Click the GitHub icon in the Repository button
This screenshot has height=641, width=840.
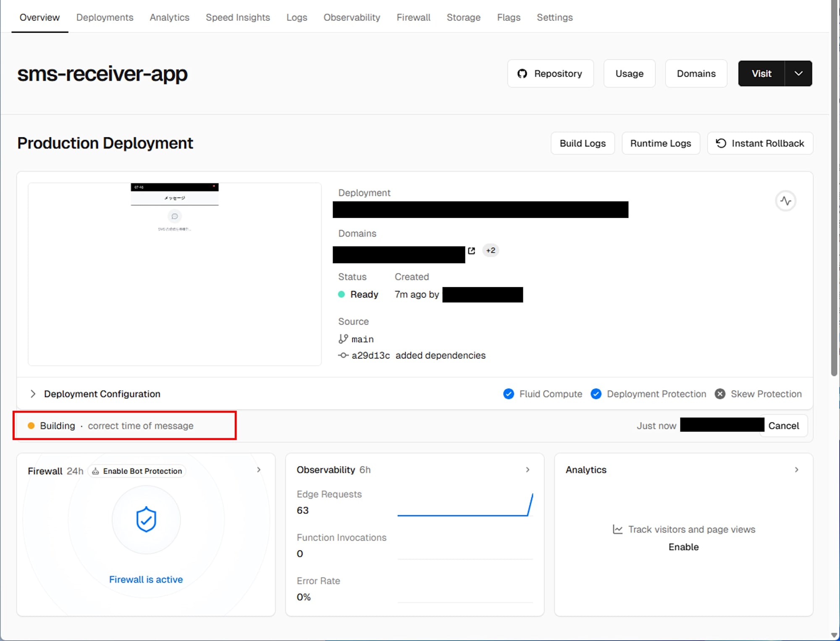(522, 73)
